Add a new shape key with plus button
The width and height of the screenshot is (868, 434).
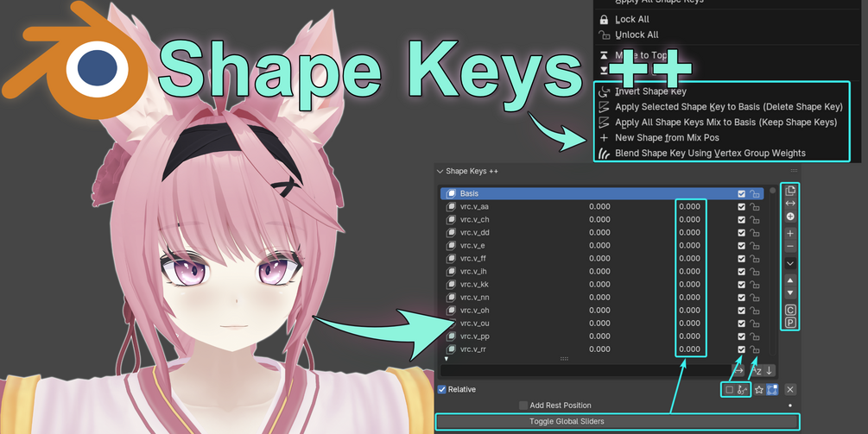pos(790,233)
